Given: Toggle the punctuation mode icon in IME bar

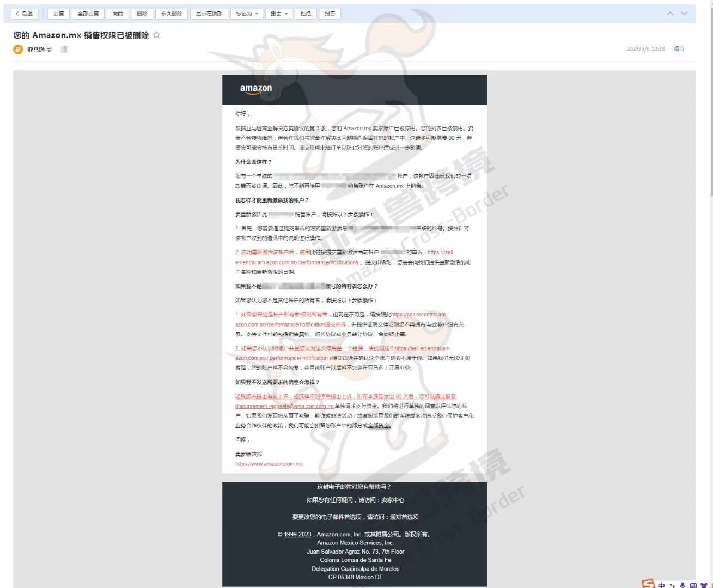Looking at the screenshot, I should click(x=672, y=585).
